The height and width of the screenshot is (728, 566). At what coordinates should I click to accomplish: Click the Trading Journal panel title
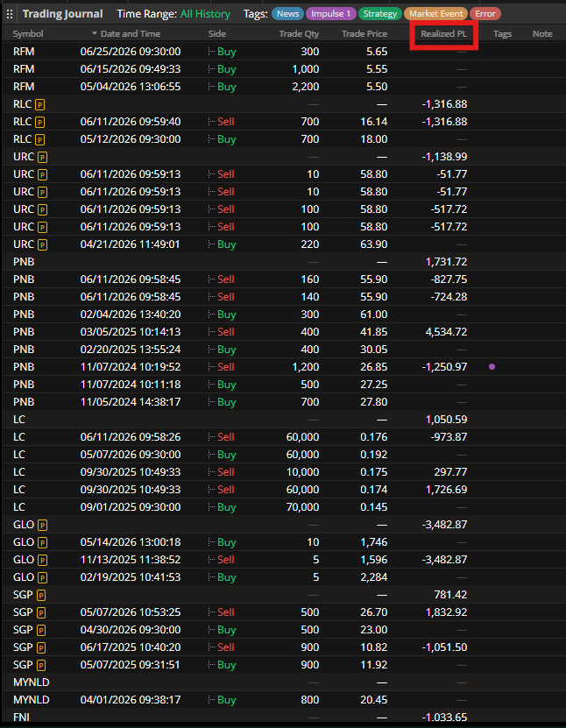click(x=63, y=14)
